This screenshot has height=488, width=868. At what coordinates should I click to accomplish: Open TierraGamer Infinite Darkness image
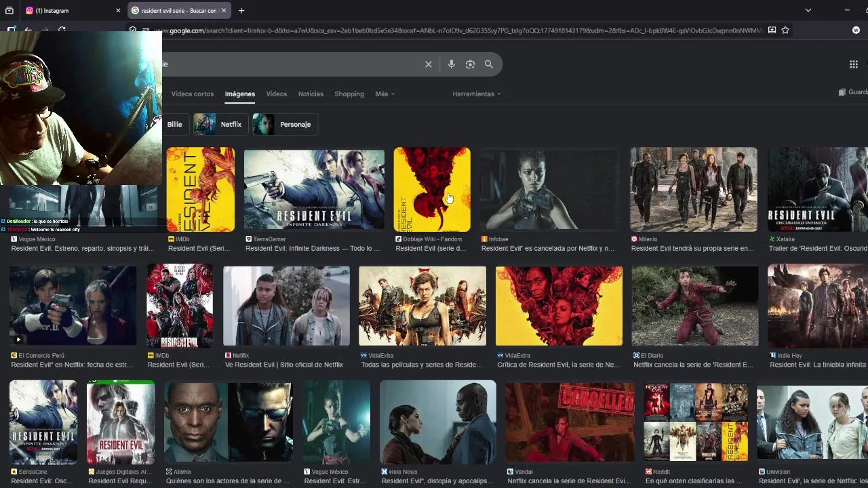pos(314,190)
